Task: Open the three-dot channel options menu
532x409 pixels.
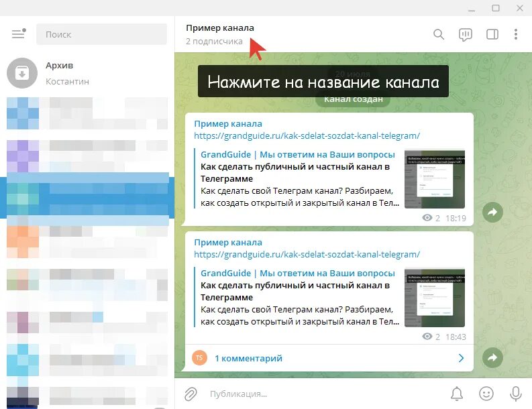Action: coord(516,34)
